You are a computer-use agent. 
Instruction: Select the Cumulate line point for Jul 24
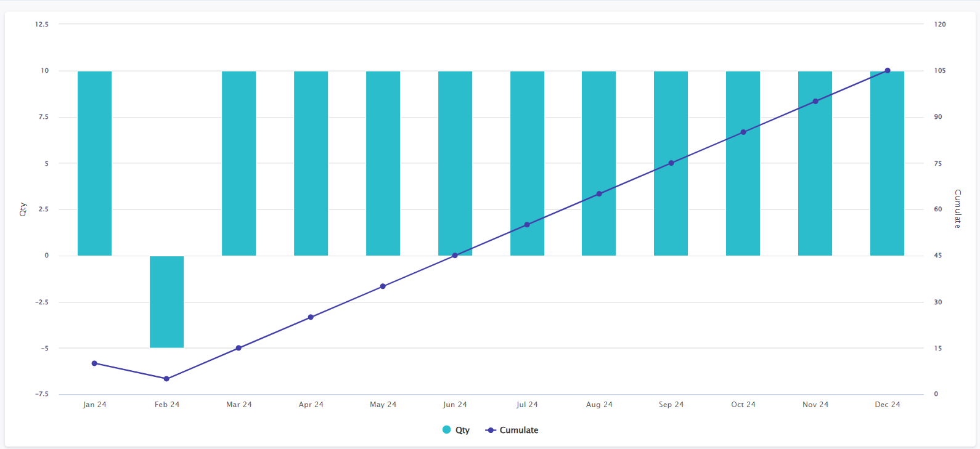[x=527, y=225]
